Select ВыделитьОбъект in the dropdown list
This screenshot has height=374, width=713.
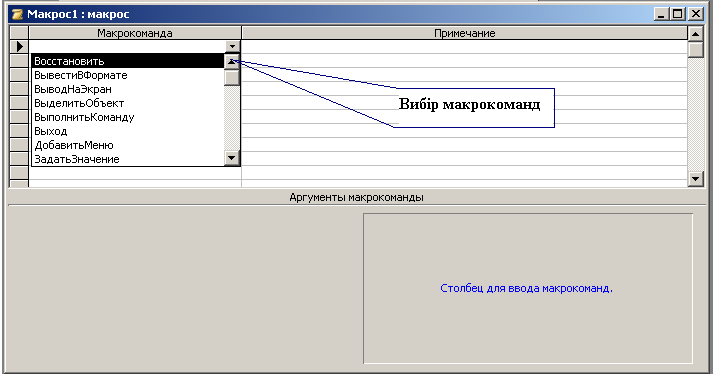click(128, 103)
